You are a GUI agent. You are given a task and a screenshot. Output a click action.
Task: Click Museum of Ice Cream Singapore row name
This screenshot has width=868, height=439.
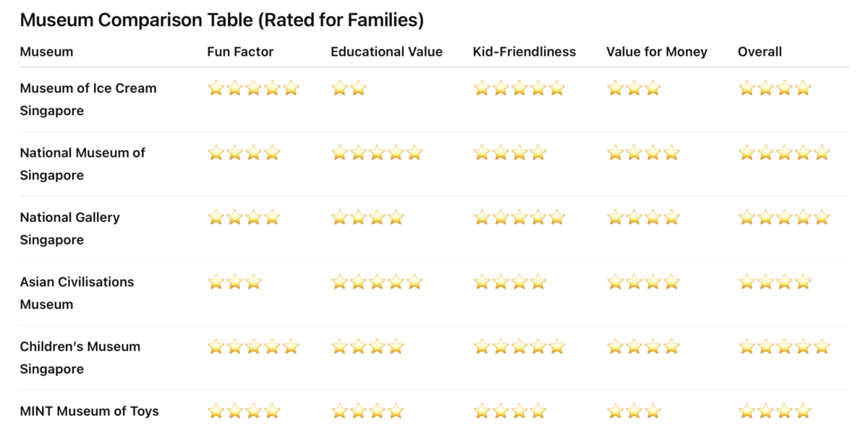click(x=88, y=99)
